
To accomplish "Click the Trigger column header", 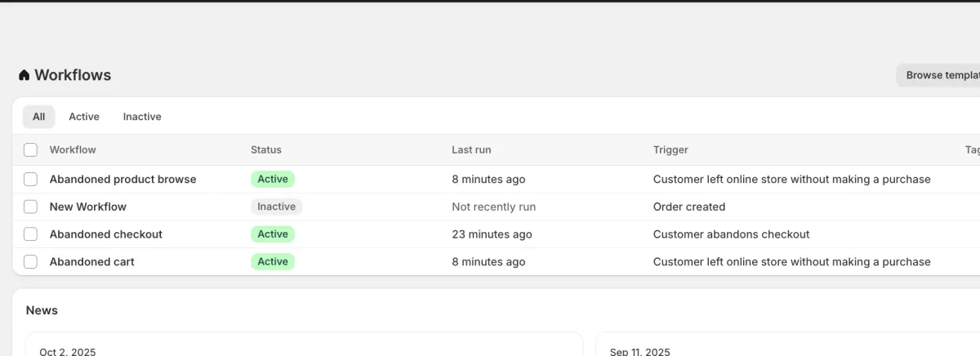I will 670,149.
